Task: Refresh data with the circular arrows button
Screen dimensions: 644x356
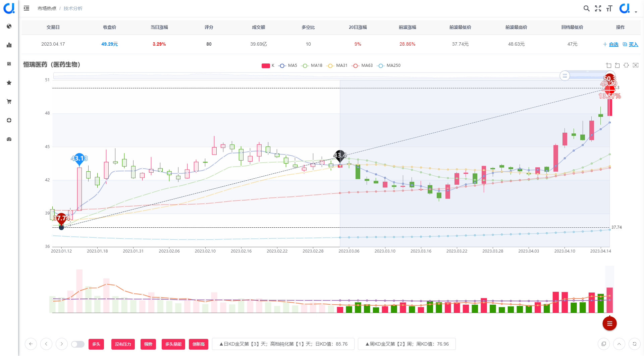Action: click(x=635, y=344)
